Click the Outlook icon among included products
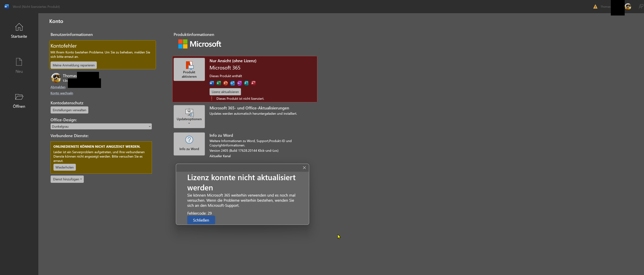This screenshot has width=644, height=275. coord(232,83)
